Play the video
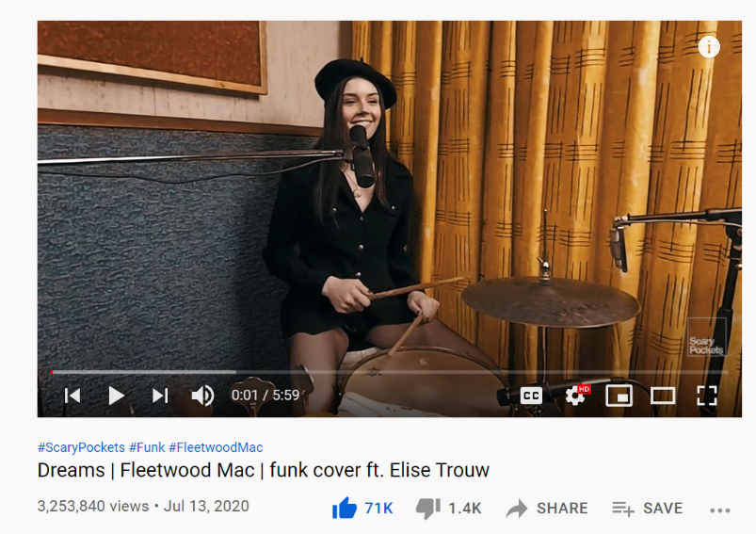The height and width of the screenshot is (534, 756). pos(116,396)
